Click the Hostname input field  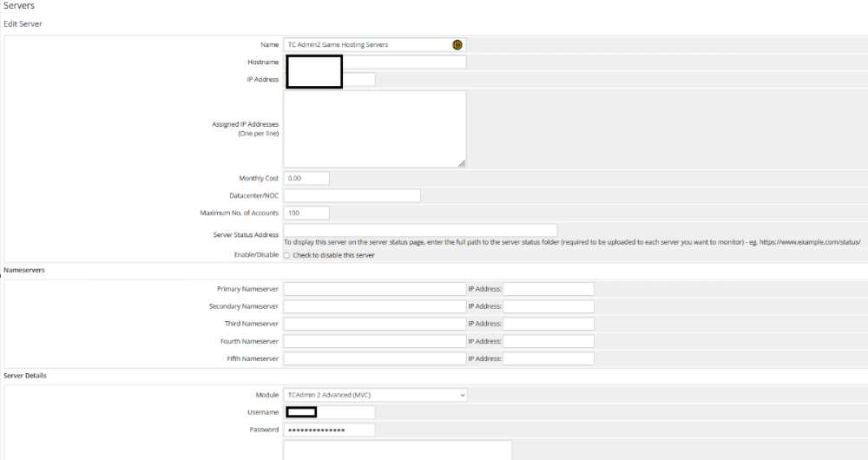click(x=404, y=62)
